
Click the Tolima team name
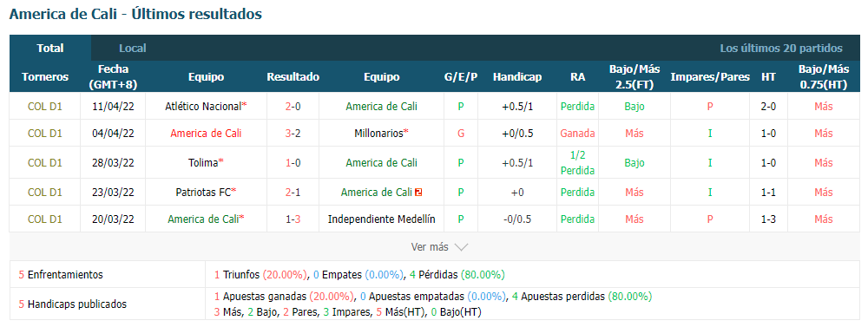point(203,163)
